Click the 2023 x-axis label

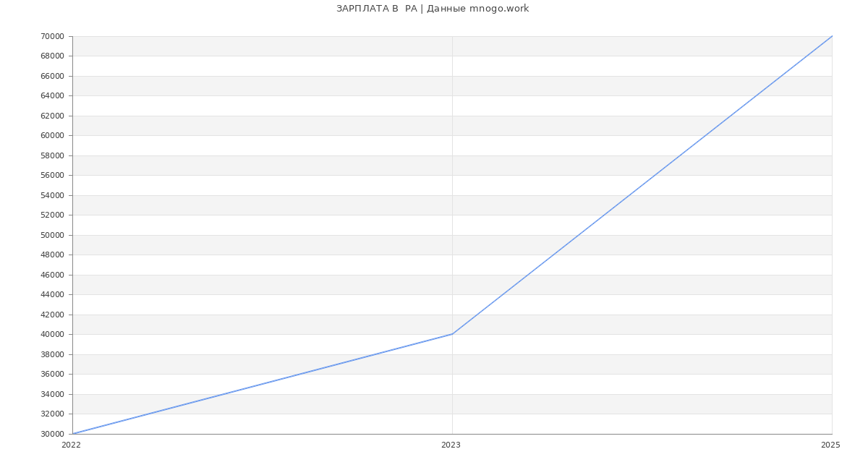coord(451,445)
